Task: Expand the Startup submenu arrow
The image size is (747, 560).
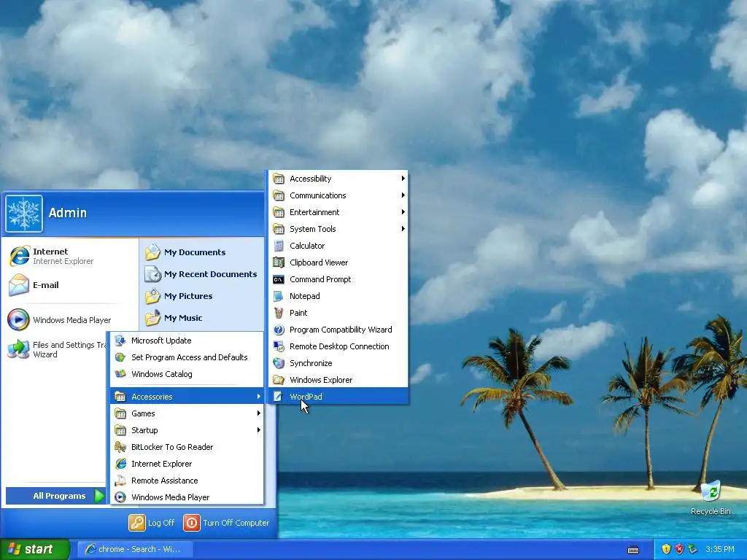Action: [x=259, y=430]
